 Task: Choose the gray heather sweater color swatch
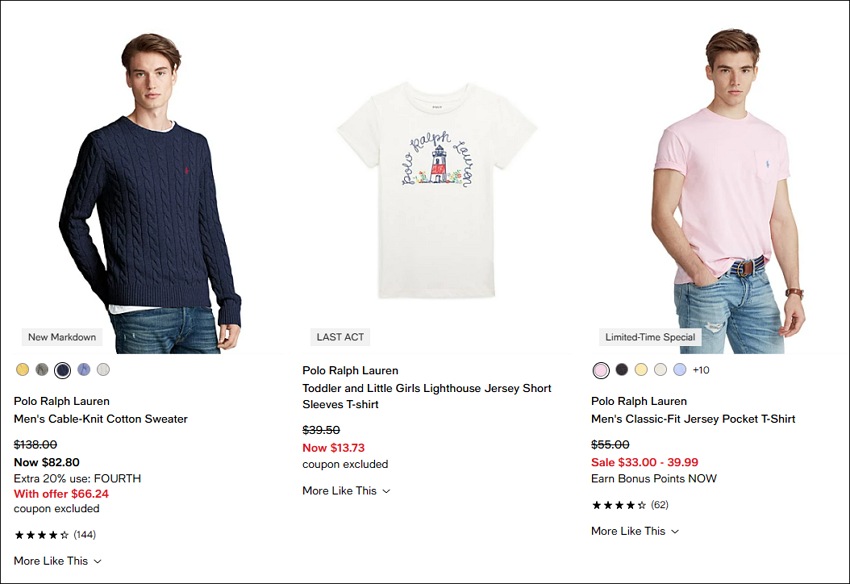[x=42, y=370]
